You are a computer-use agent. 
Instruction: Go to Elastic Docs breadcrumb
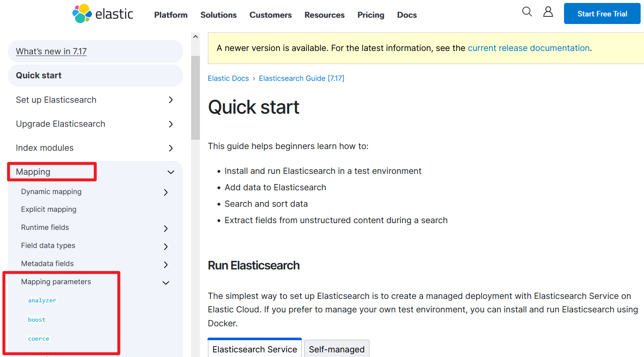click(x=228, y=78)
